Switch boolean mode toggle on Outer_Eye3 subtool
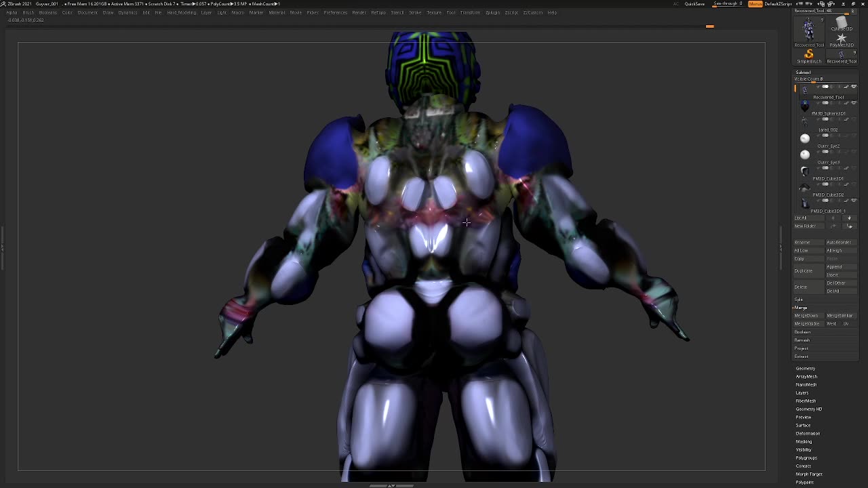The width and height of the screenshot is (868, 488). (825, 152)
